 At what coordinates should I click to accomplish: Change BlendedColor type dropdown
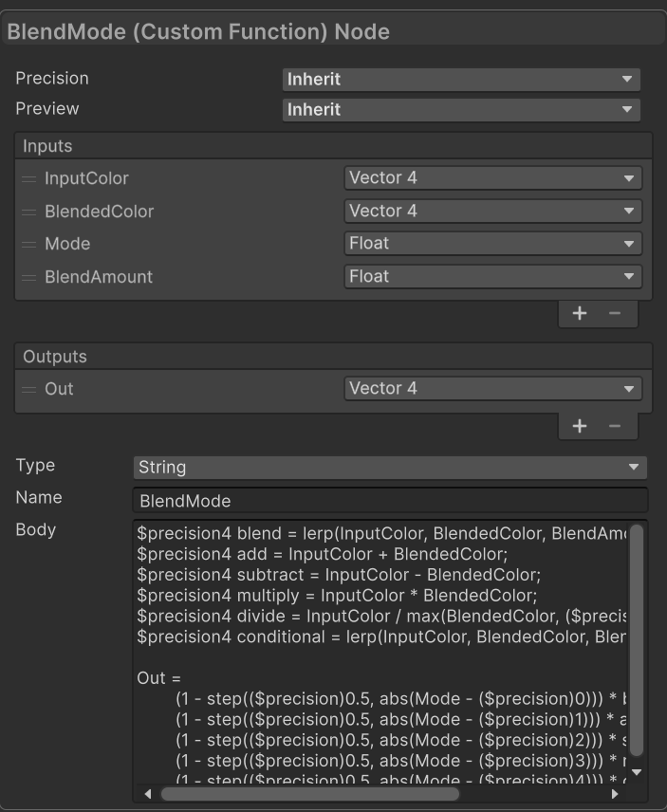(493, 211)
